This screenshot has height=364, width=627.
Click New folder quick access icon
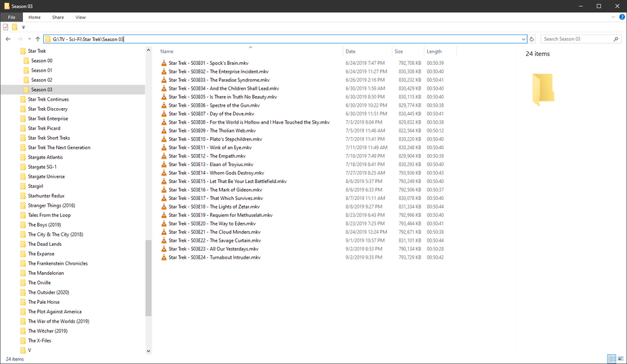(14, 27)
